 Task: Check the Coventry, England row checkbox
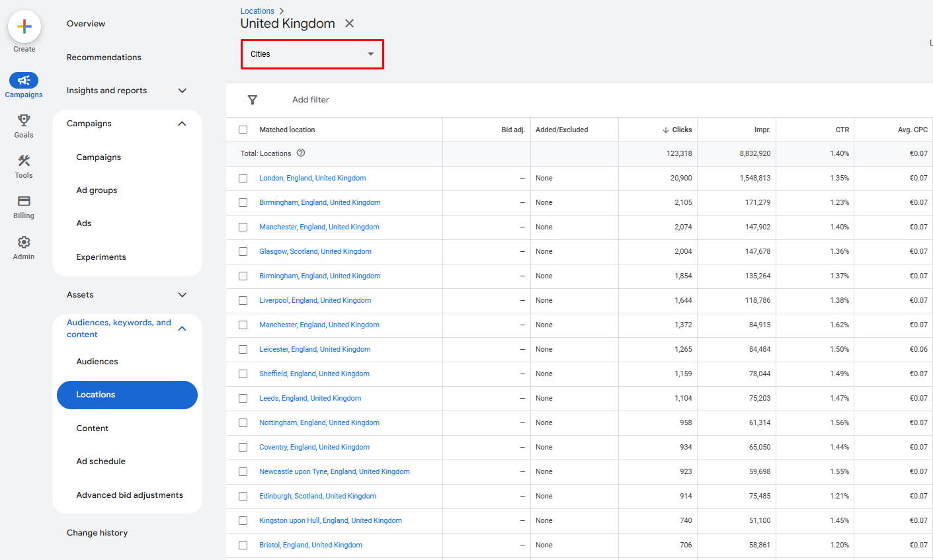pyautogui.click(x=243, y=448)
